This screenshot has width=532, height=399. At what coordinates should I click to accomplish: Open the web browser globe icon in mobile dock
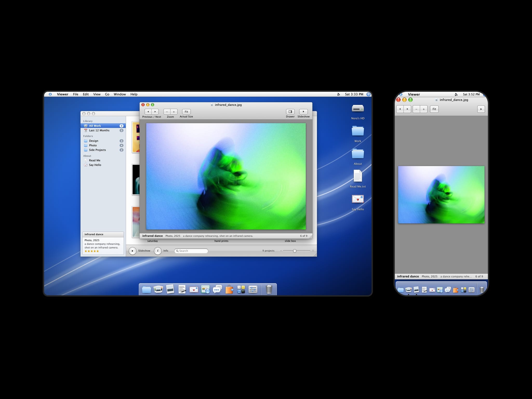pyautogui.click(x=440, y=290)
